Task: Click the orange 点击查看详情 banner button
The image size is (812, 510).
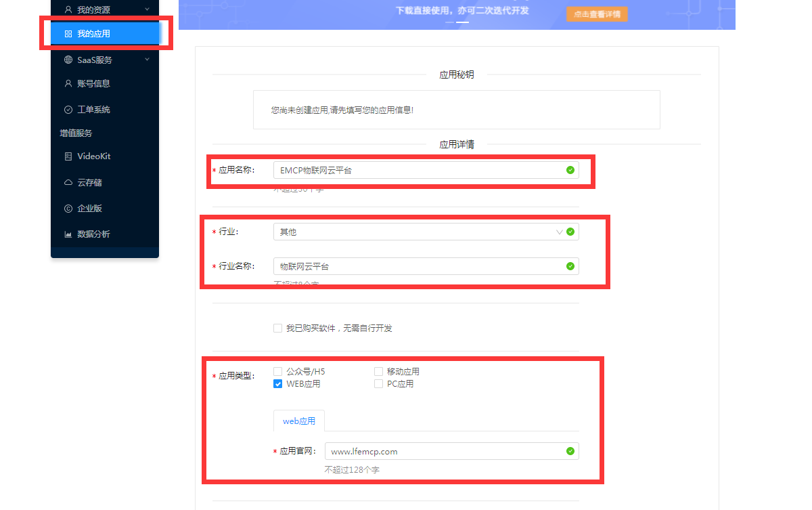Action: tap(597, 14)
